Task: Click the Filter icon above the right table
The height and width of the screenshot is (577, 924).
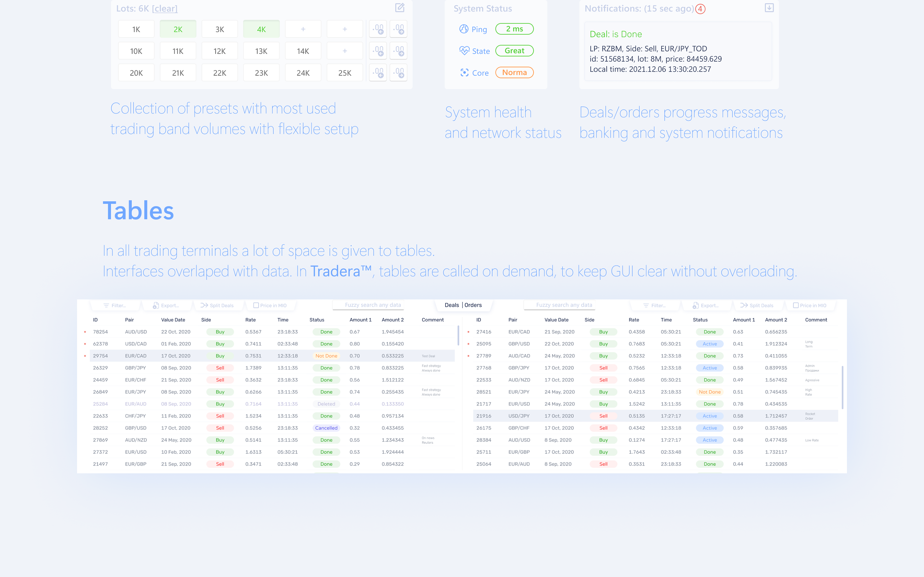Action: pyautogui.click(x=646, y=305)
